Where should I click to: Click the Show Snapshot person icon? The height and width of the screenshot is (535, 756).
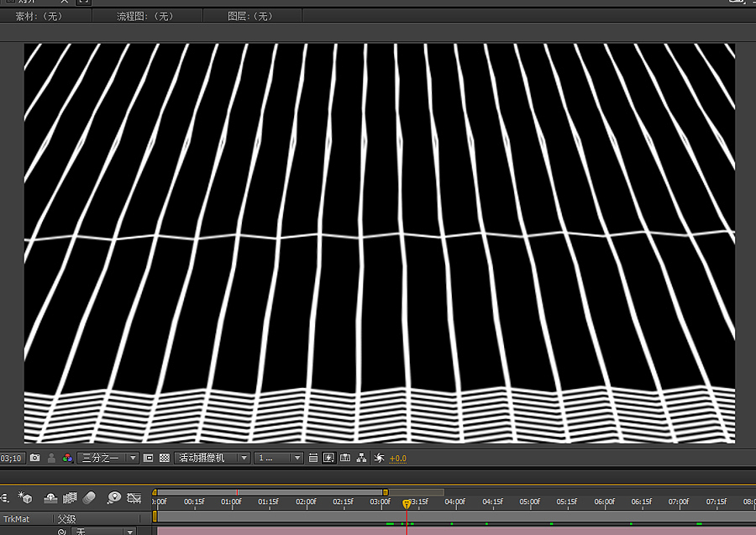[51, 458]
